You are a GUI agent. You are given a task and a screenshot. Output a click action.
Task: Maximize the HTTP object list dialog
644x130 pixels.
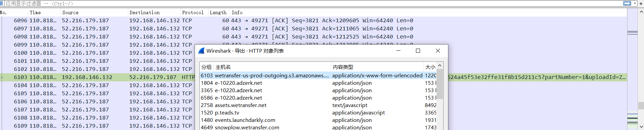pos(418,51)
